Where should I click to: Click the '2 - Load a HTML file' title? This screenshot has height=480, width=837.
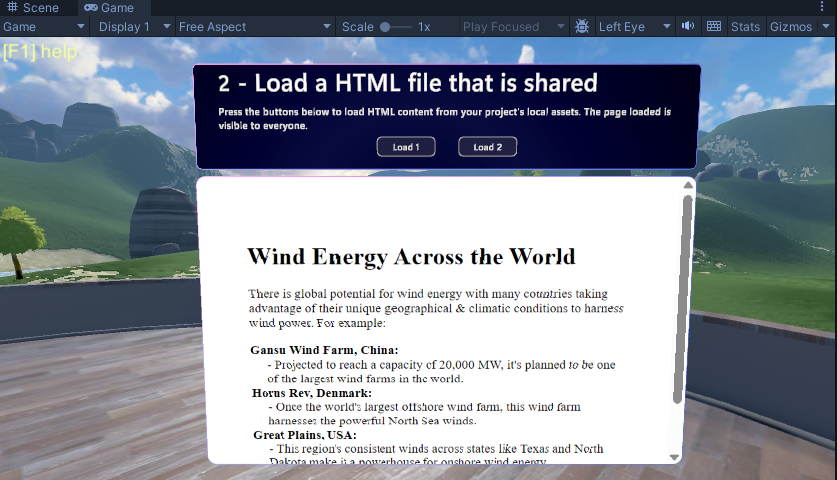[x=408, y=83]
